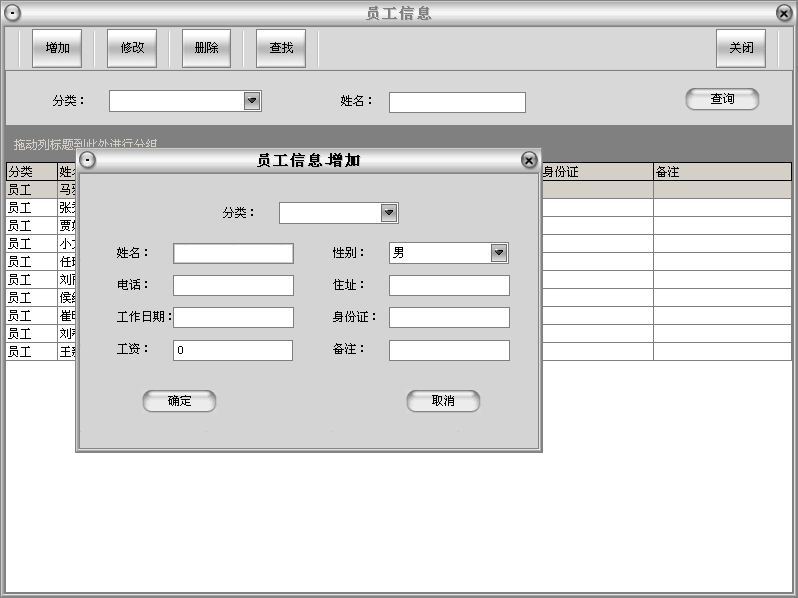The height and width of the screenshot is (598, 798).
Task: Close the 员工信息增加 dialog
Action: coord(529,161)
